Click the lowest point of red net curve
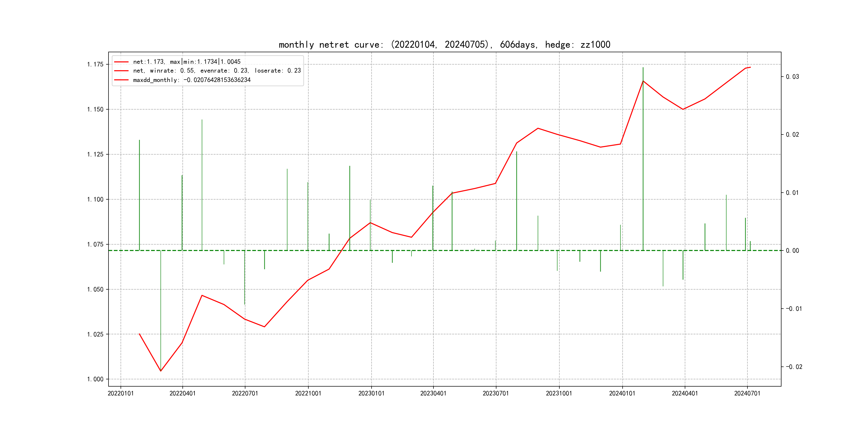This screenshot has height=434, width=868. pos(161,371)
